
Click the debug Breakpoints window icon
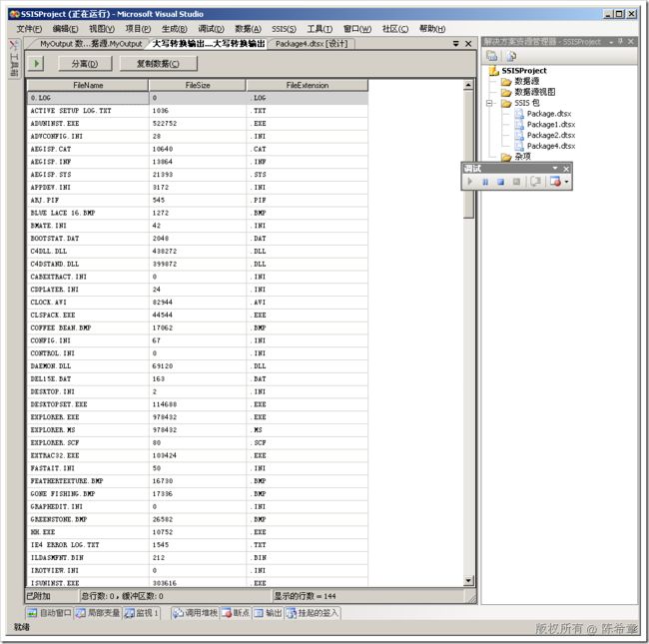555,182
